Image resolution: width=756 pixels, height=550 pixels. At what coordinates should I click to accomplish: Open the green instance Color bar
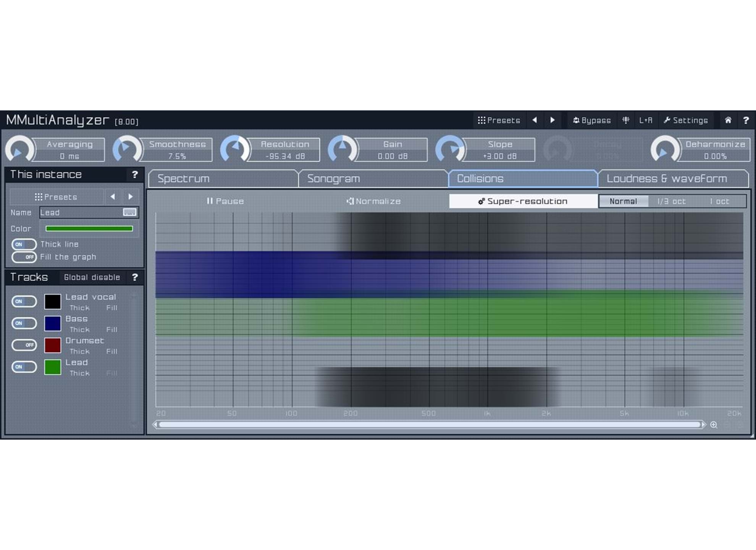pos(89,228)
